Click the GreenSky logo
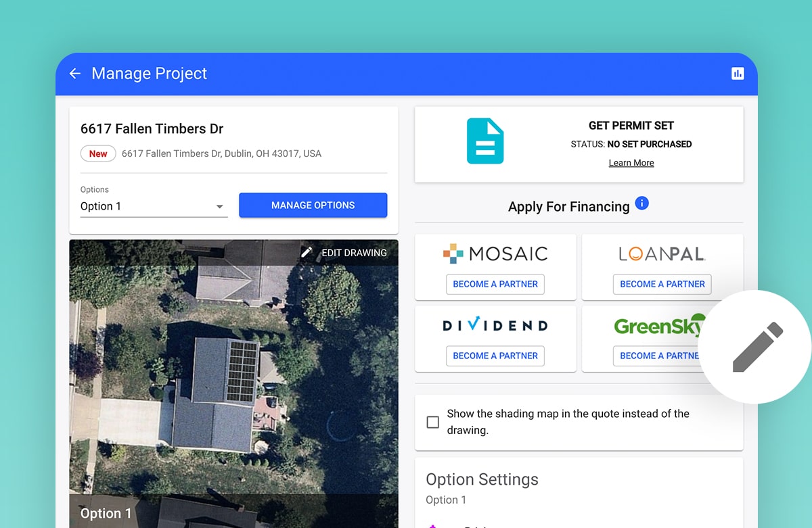Image resolution: width=812 pixels, height=528 pixels. click(659, 326)
